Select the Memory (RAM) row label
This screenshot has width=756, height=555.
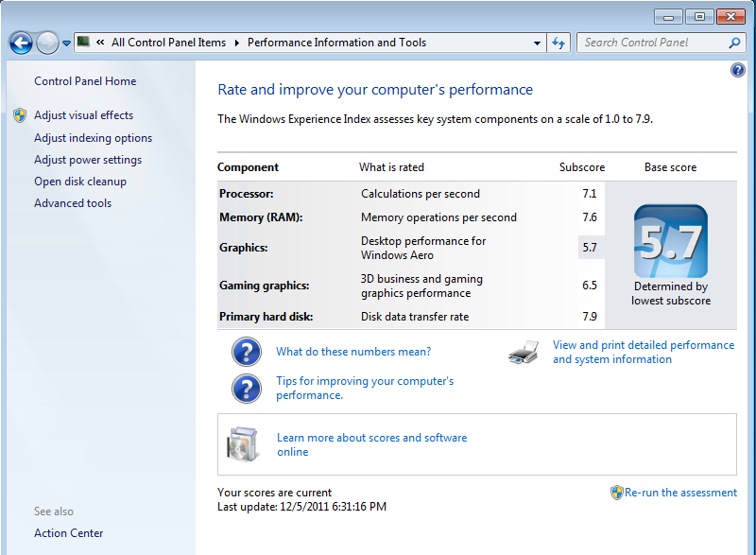click(261, 217)
